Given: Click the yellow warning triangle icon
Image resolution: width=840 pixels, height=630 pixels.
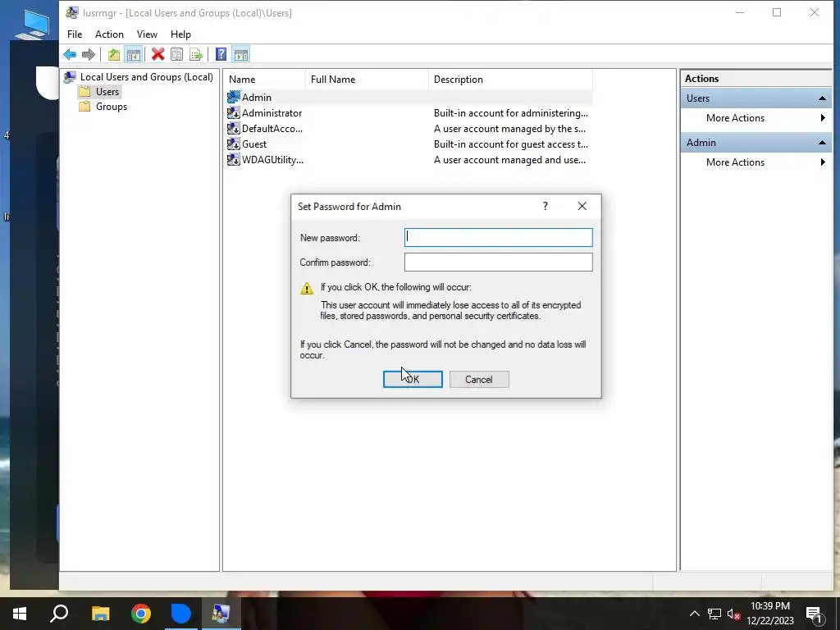Looking at the screenshot, I should (307, 288).
